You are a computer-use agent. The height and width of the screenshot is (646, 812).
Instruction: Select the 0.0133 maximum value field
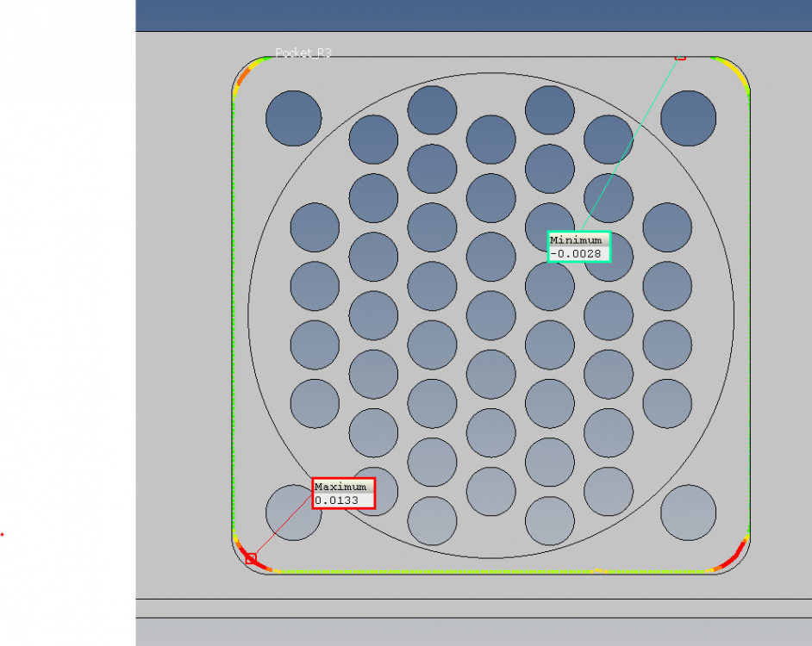click(x=343, y=500)
